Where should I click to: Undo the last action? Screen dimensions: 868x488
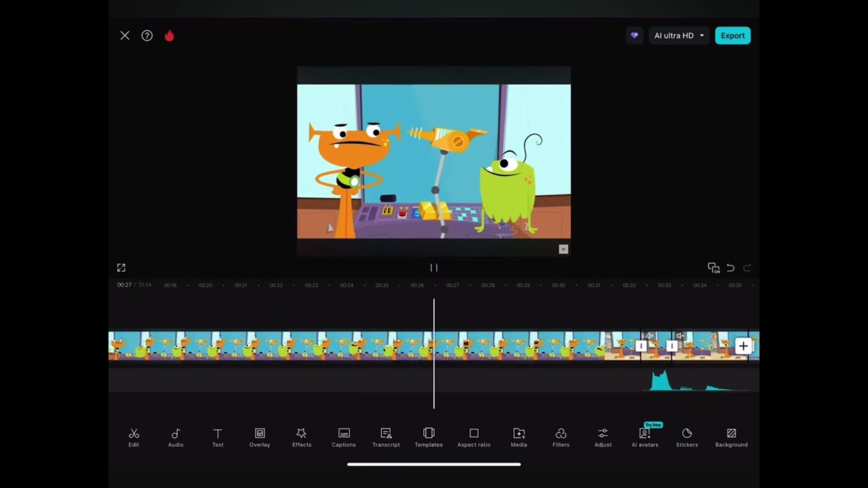click(x=730, y=268)
